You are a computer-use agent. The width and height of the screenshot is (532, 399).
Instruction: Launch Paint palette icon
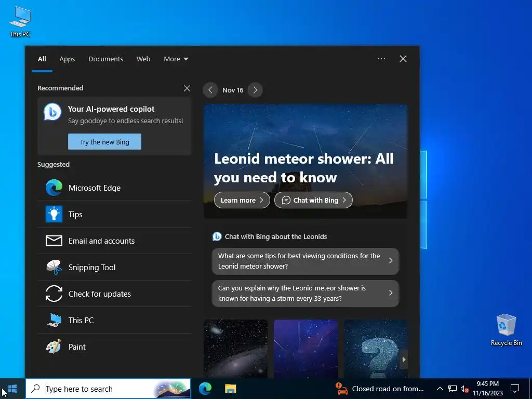tap(54, 347)
